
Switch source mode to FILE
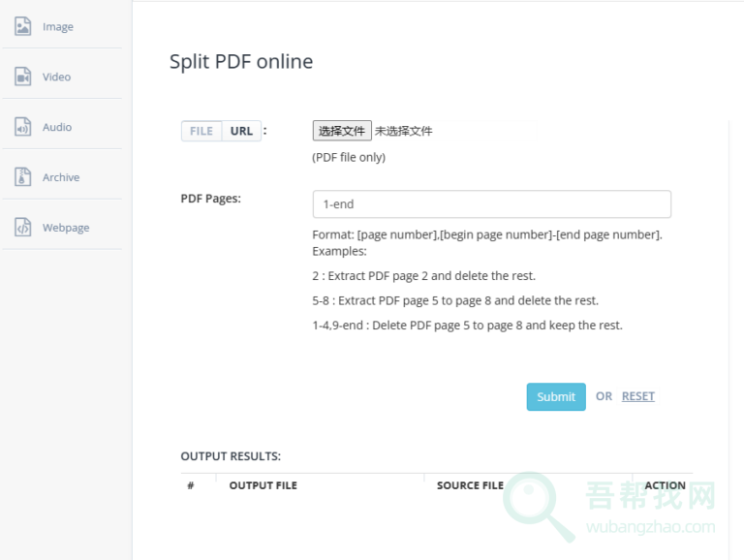(201, 131)
